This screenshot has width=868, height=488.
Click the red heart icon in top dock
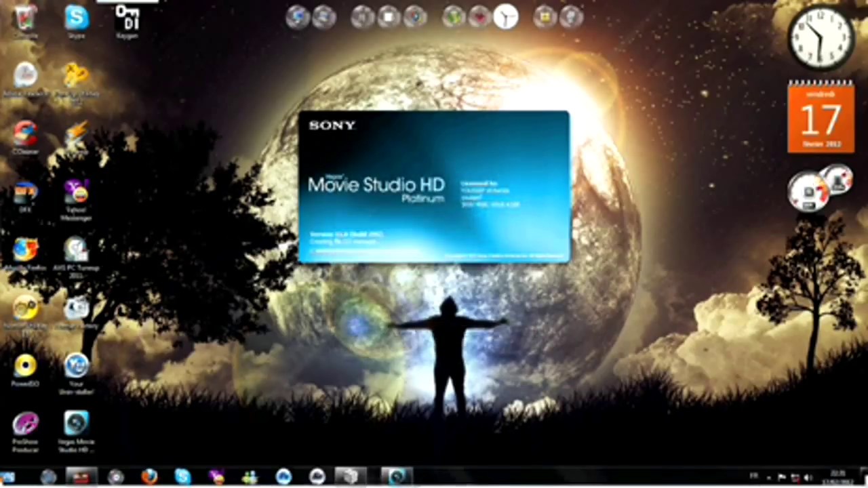click(x=479, y=16)
